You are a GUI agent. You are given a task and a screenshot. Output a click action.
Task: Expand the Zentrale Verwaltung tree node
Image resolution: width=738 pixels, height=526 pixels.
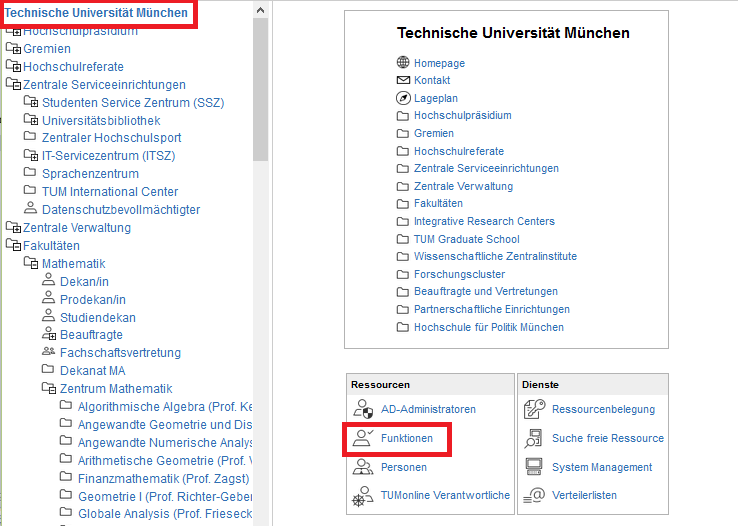click(13, 228)
